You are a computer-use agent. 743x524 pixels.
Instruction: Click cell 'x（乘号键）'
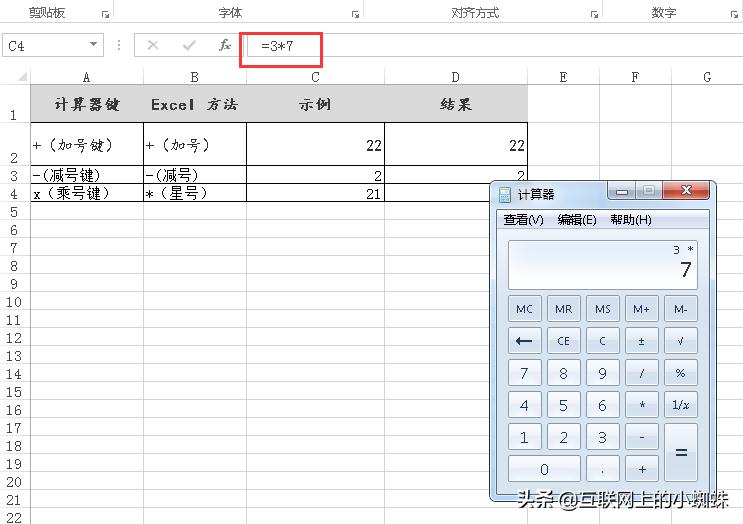point(87,193)
